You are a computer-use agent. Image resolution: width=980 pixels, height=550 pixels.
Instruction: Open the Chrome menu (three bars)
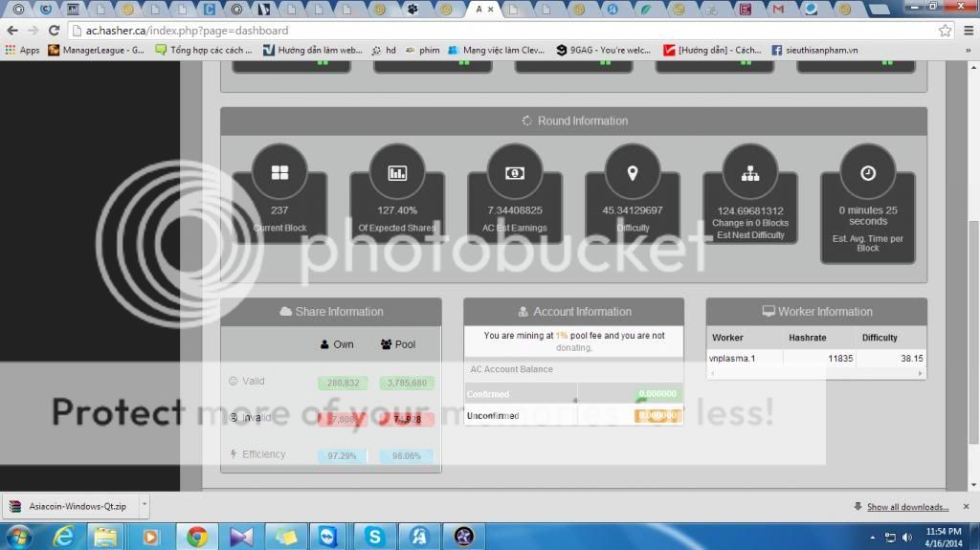click(x=969, y=31)
